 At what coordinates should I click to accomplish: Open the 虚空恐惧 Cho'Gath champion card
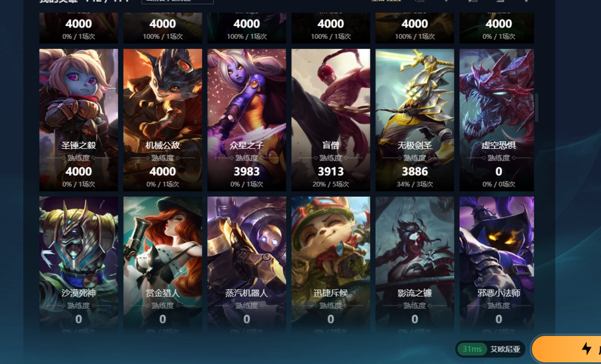point(497,120)
